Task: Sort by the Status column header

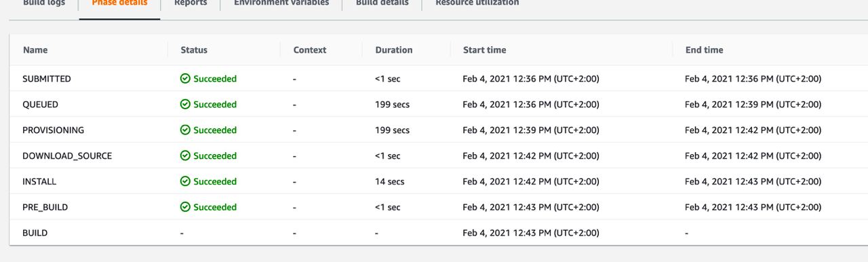Action: pos(194,50)
